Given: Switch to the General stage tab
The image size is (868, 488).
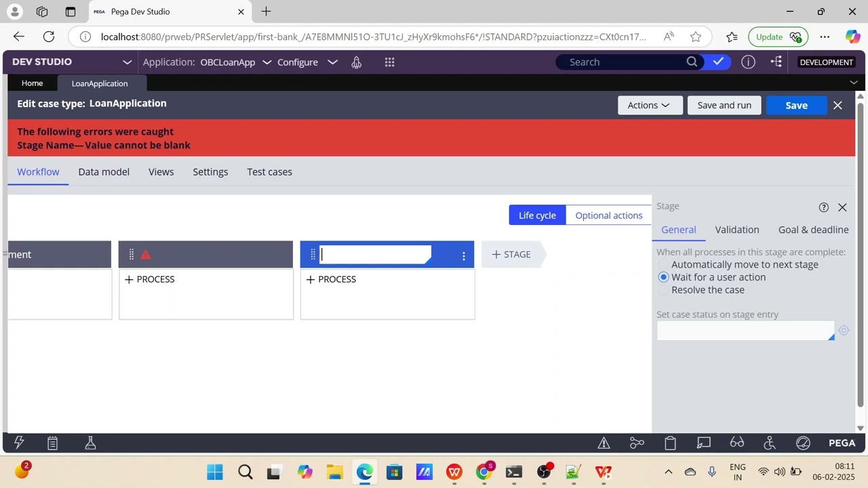Looking at the screenshot, I should (x=679, y=230).
